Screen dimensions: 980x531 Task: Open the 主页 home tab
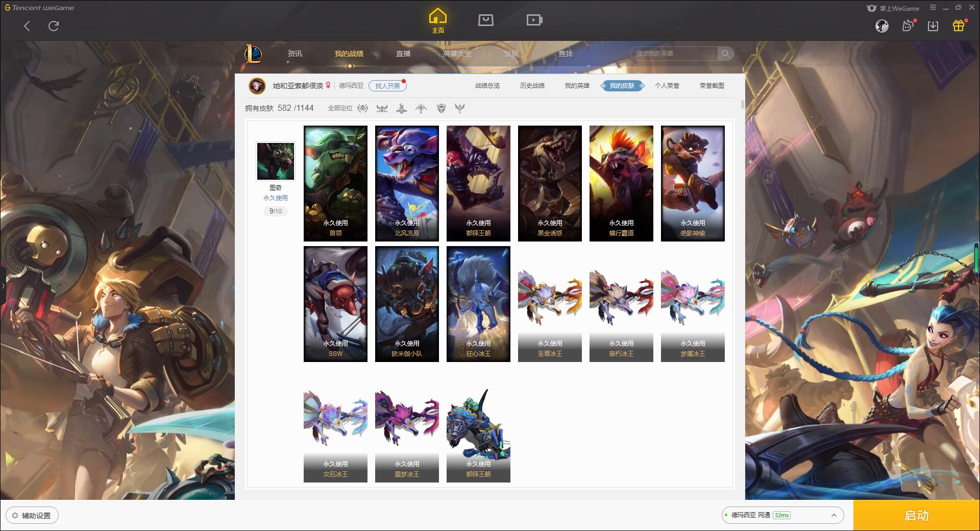(437, 21)
